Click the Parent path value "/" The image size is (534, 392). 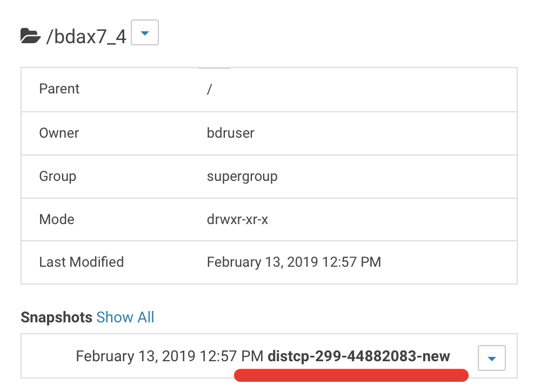[x=209, y=89]
